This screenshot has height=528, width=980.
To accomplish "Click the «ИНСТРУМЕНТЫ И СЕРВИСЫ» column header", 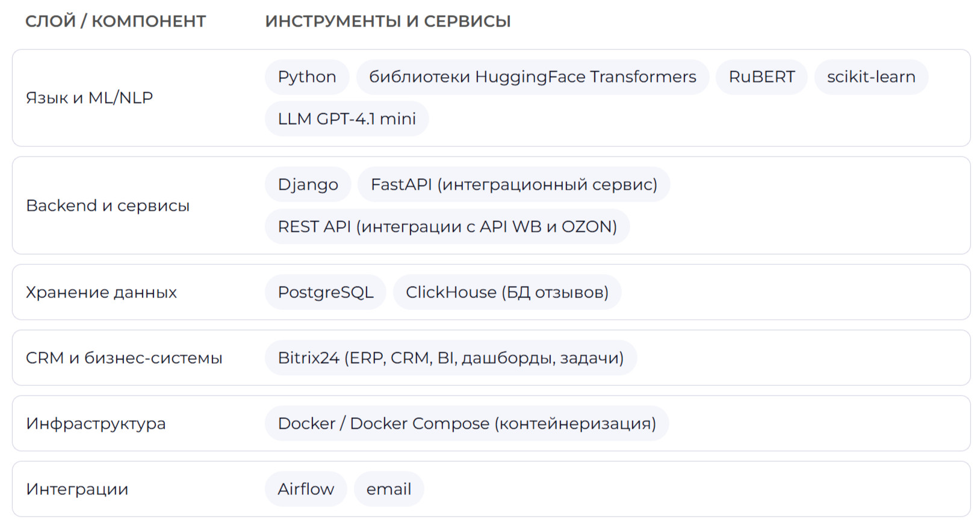I will (388, 21).
